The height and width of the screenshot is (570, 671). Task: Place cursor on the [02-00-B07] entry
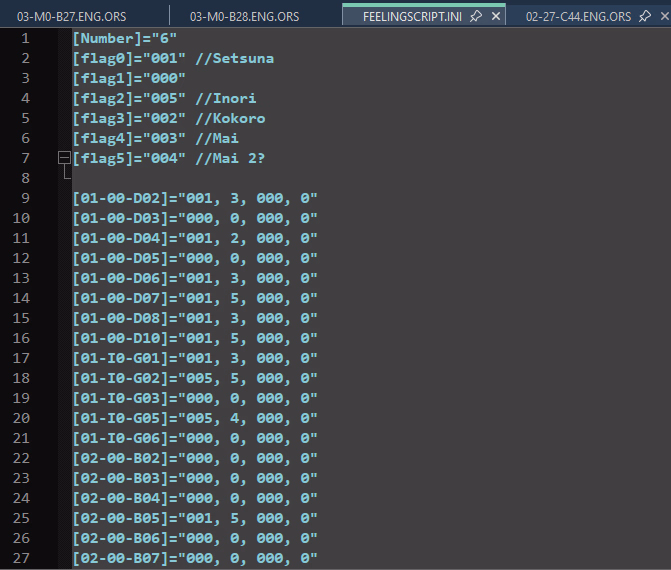coord(195,558)
